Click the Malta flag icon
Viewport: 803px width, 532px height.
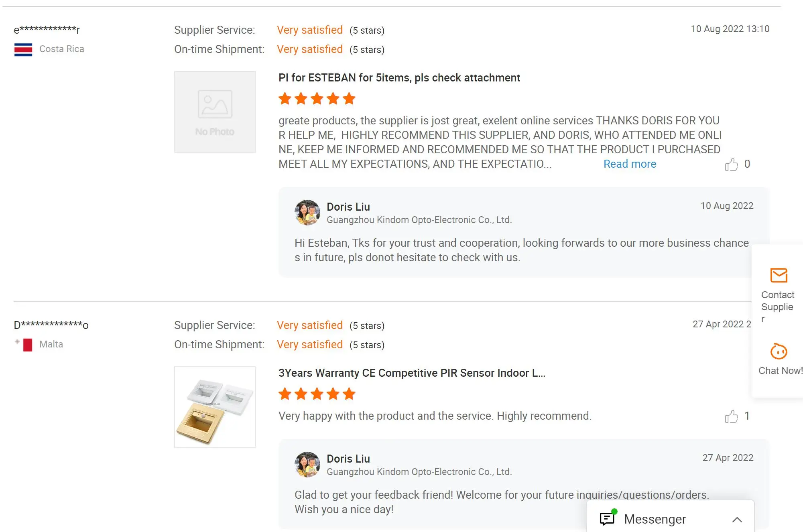(27, 345)
